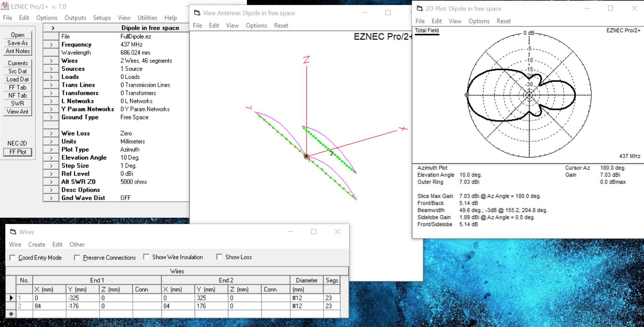Click the Ant Notes button
Screen dimensions: 644x327
click(17, 51)
